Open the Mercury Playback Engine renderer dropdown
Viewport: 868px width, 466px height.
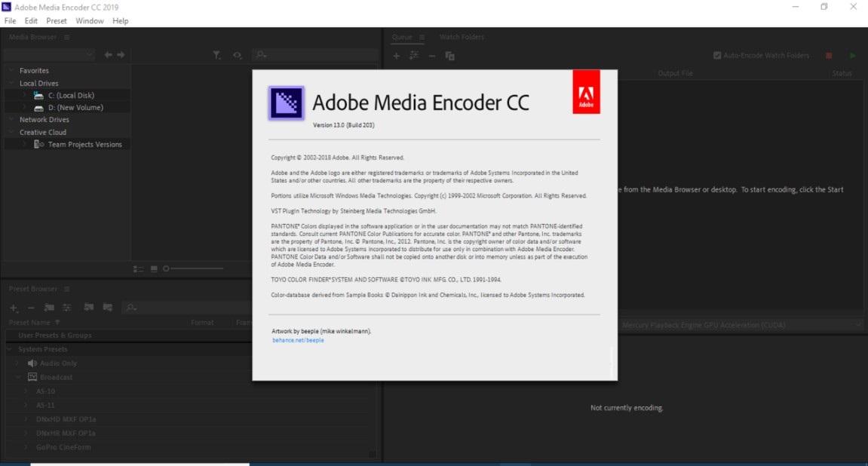(x=741, y=326)
